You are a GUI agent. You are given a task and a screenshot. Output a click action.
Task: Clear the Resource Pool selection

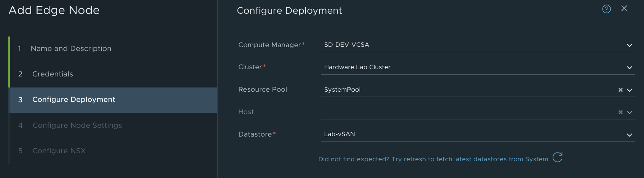620,90
